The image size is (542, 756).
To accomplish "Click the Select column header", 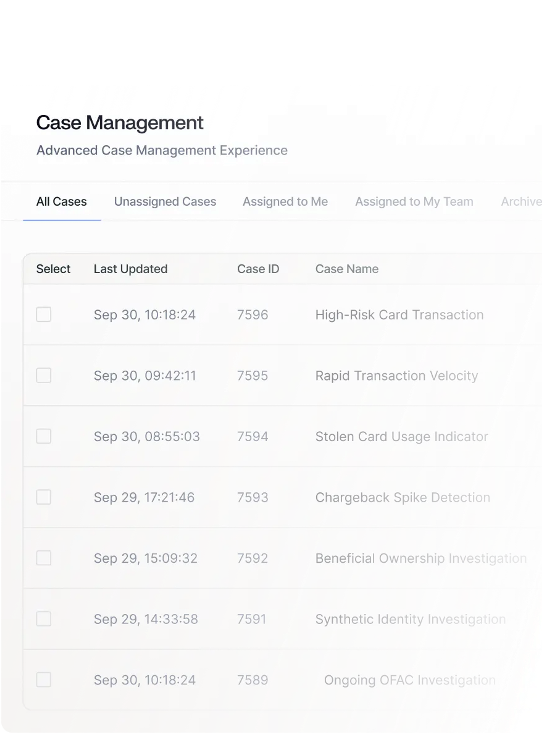I will pyautogui.click(x=53, y=269).
